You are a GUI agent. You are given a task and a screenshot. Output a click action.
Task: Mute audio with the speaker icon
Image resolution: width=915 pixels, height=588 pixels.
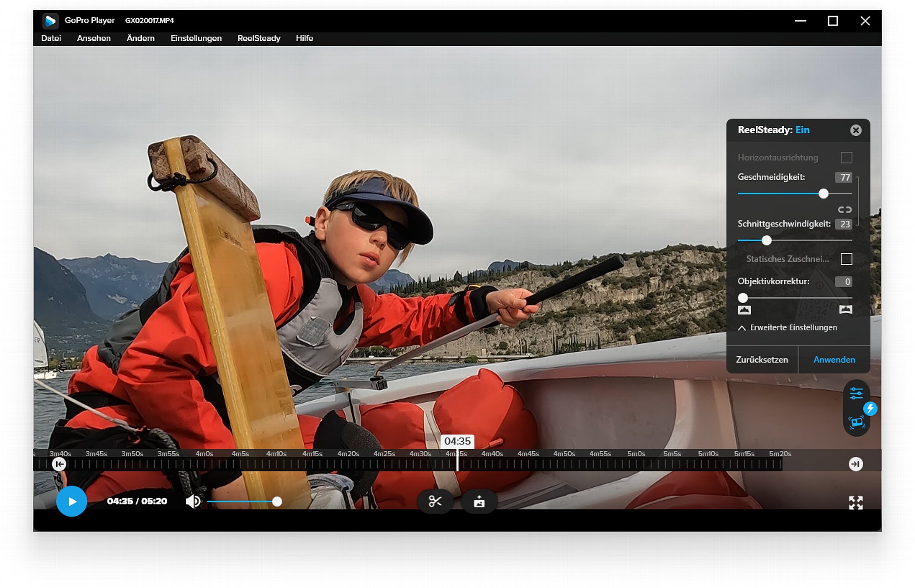(x=193, y=502)
